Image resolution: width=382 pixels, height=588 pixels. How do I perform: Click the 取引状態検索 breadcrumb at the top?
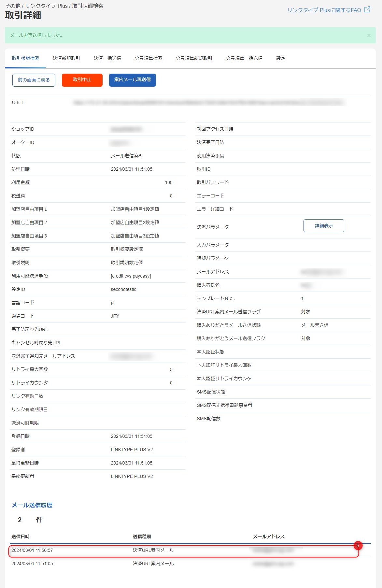[x=88, y=6]
